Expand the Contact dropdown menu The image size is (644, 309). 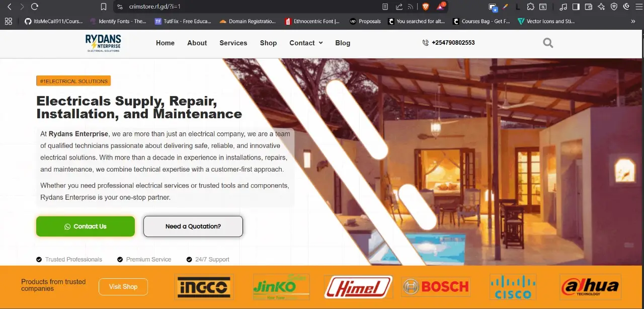(x=306, y=43)
